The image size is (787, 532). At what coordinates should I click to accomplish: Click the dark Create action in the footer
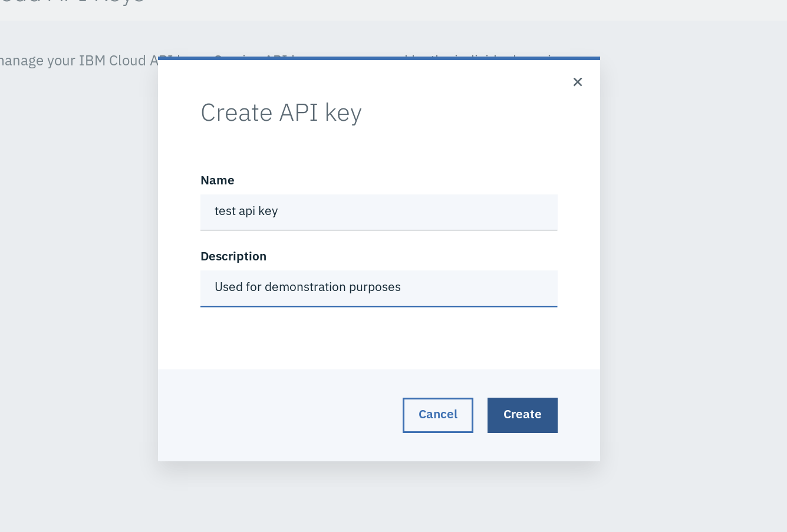(522, 415)
